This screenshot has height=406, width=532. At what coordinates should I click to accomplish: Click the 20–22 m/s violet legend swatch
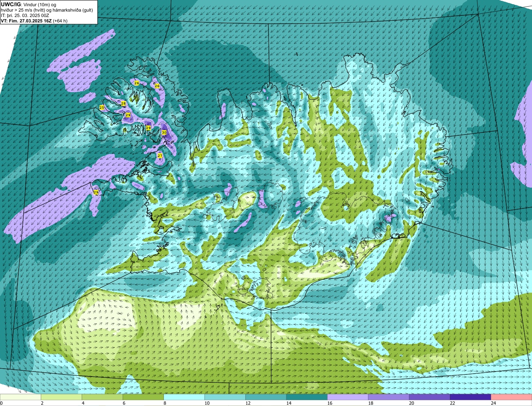pyautogui.click(x=430, y=397)
